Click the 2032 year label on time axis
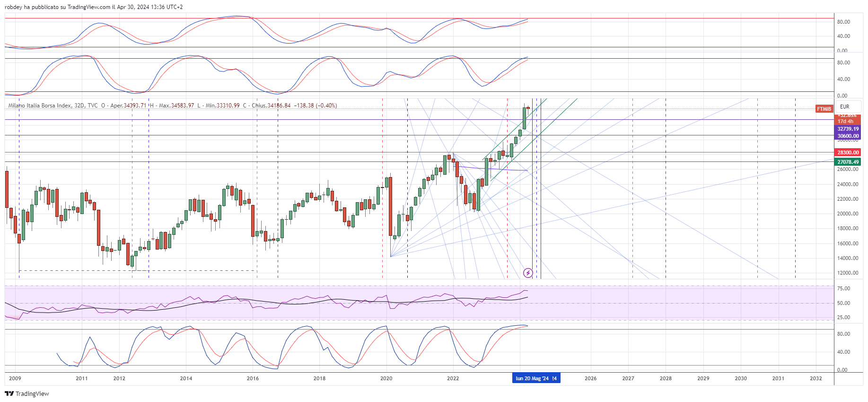Viewport: 868px width, 402px height. coord(815,378)
